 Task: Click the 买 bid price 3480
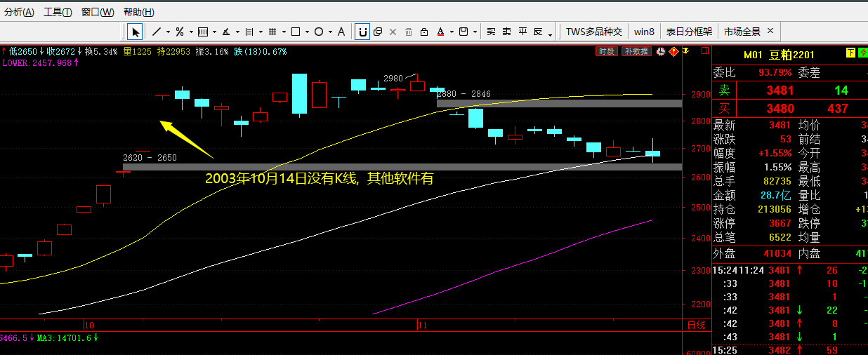pyautogui.click(x=780, y=109)
